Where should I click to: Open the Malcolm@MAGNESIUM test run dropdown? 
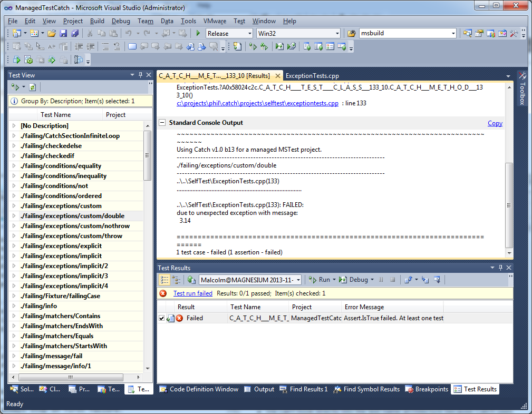pos(298,280)
